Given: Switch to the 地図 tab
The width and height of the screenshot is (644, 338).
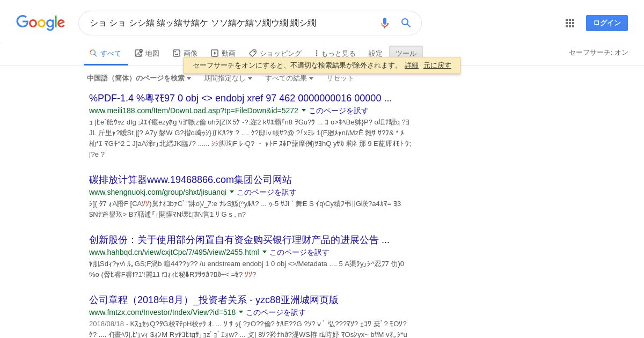Looking at the screenshot, I should tap(147, 54).
